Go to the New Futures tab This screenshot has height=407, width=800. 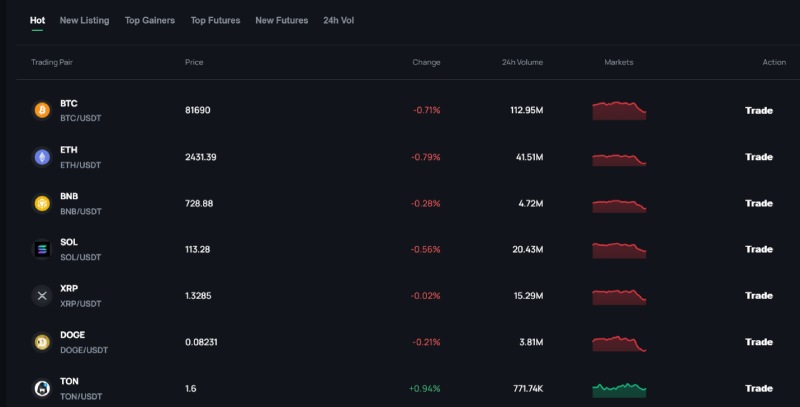282,20
